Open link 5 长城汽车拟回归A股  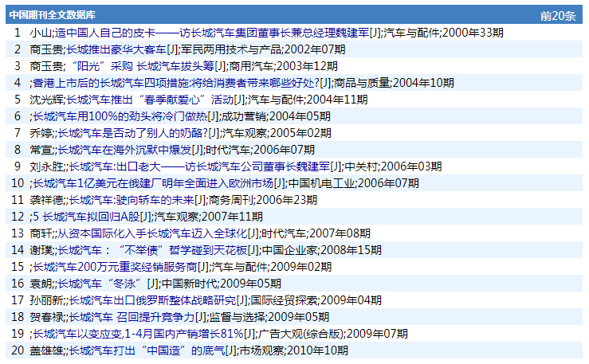86,217
